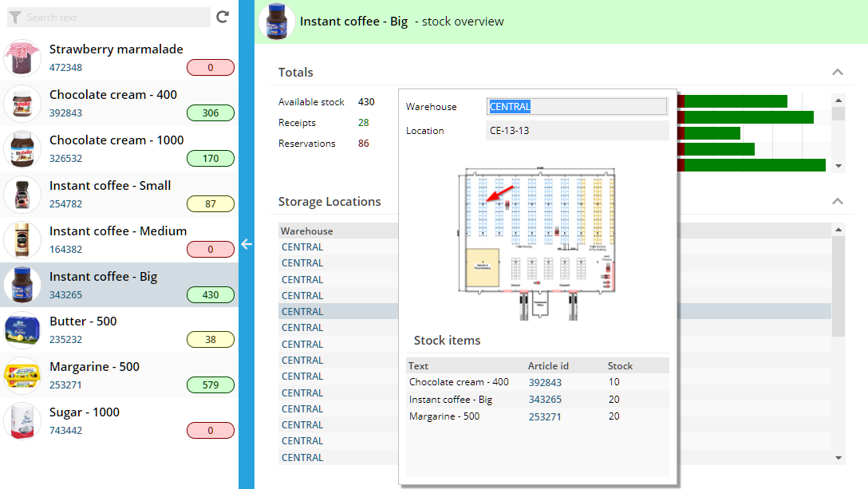Click the red zero badge for Instant coffee - Medium
Viewport: 868px width, 489px height.
pyautogui.click(x=210, y=248)
